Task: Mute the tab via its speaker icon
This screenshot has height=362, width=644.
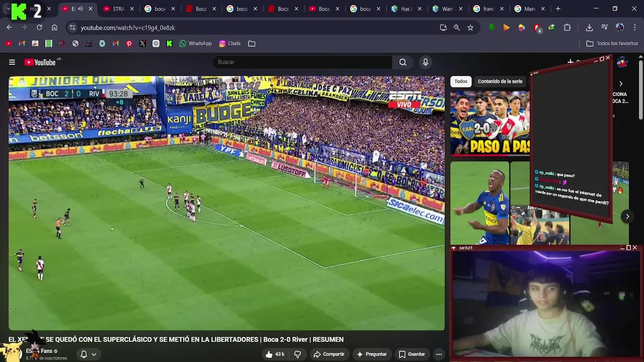Action: coord(80,9)
